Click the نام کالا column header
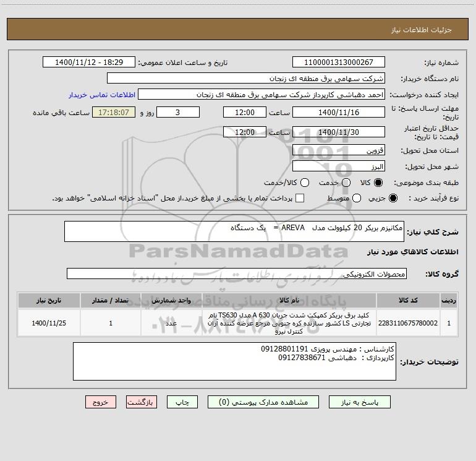Viewport: 476px width, 461px height. (289, 300)
